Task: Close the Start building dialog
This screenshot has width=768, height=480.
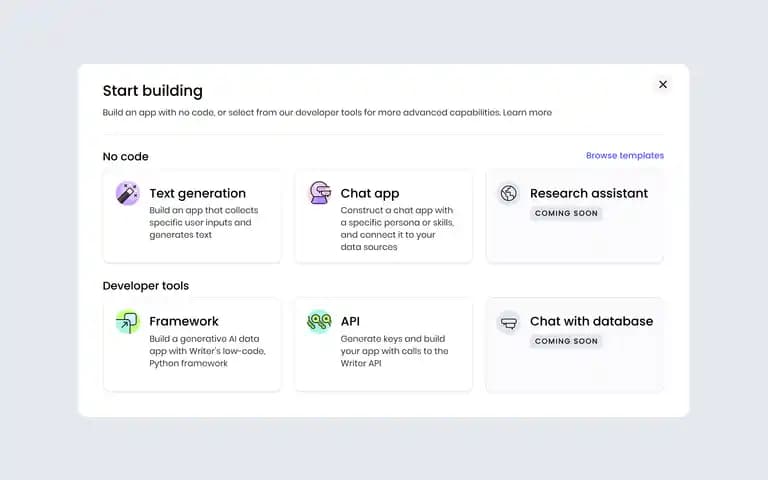Action: tap(663, 84)
